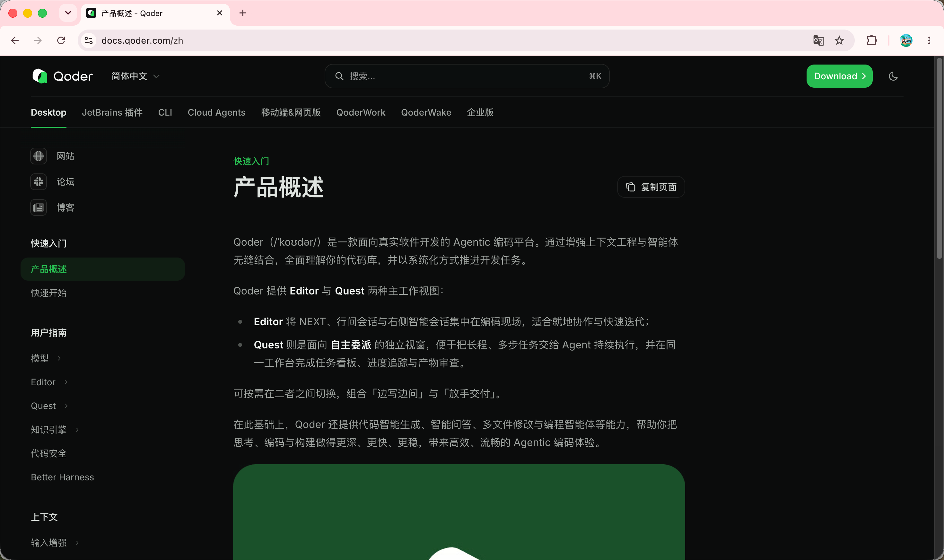Click the browser forward arrow
The image size is (944, 560).
tap(38, 40)
